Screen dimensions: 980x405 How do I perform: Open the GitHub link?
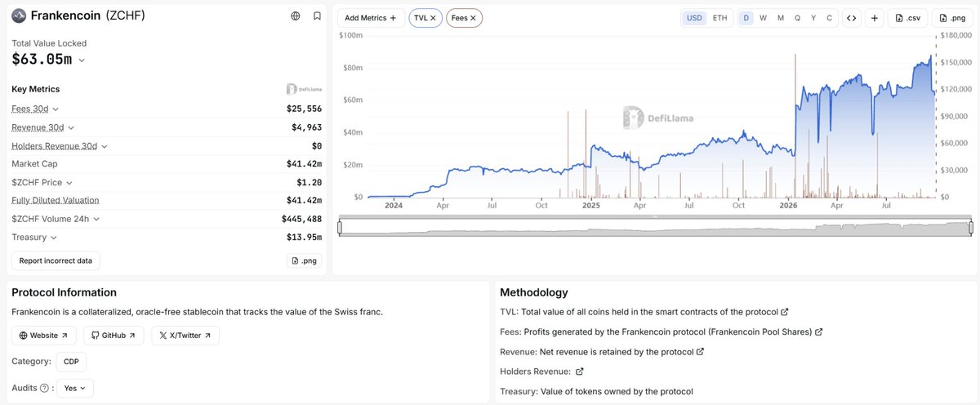(x=114, y=336)
